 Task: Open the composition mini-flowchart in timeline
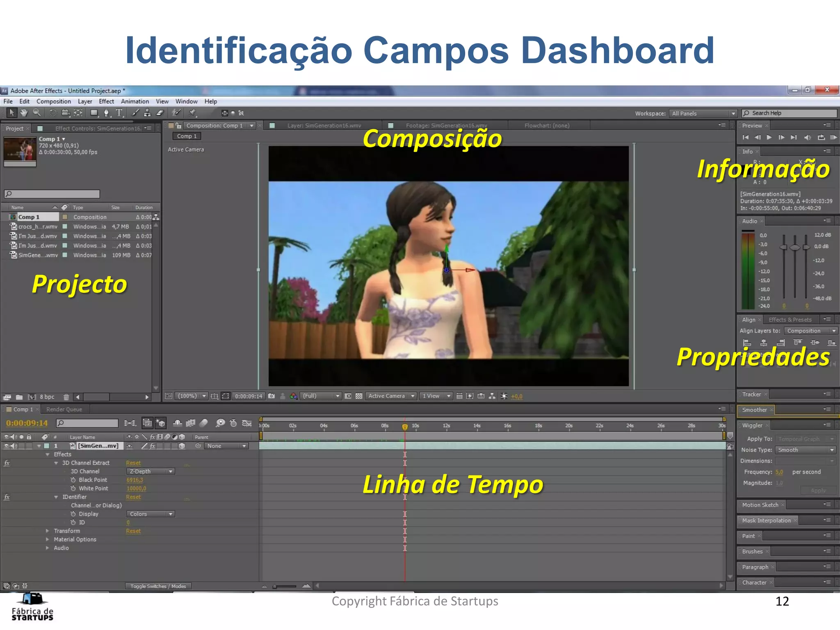[130, 423]
